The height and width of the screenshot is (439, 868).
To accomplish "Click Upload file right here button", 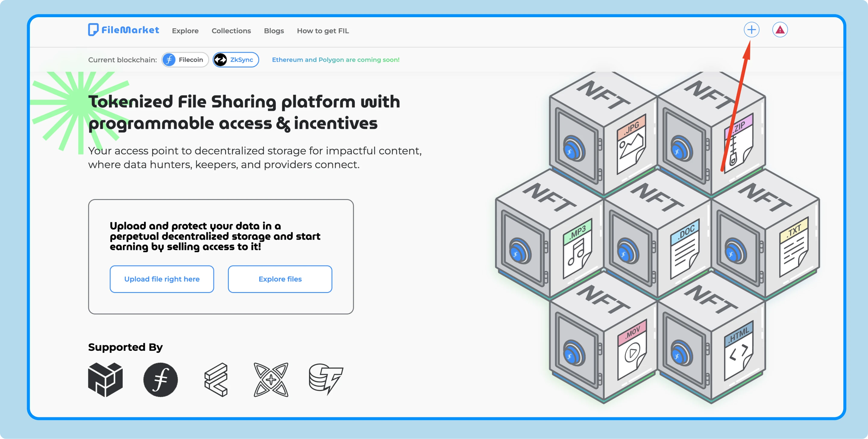I will 162,279.
